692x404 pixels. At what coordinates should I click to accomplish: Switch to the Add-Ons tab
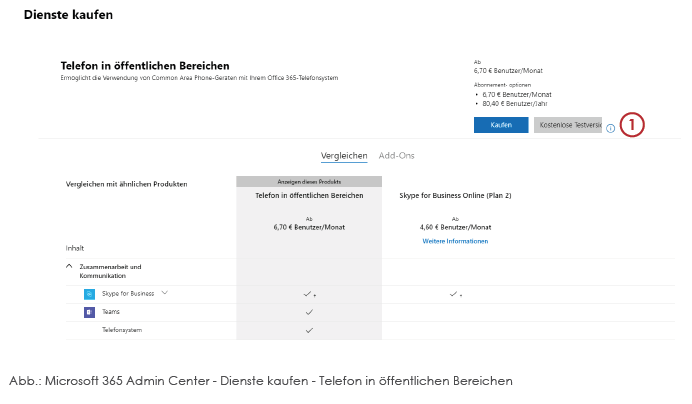click(396, 156)
